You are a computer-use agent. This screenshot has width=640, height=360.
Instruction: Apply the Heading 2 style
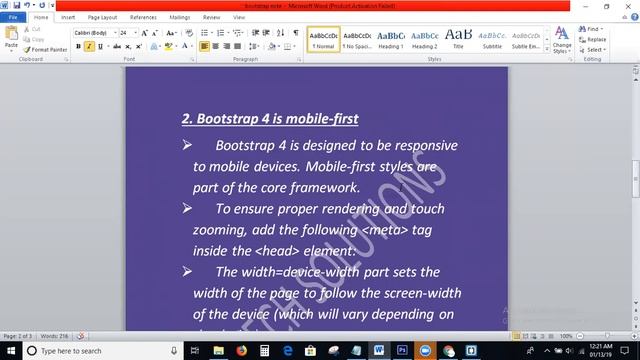[x=424, y=40]
